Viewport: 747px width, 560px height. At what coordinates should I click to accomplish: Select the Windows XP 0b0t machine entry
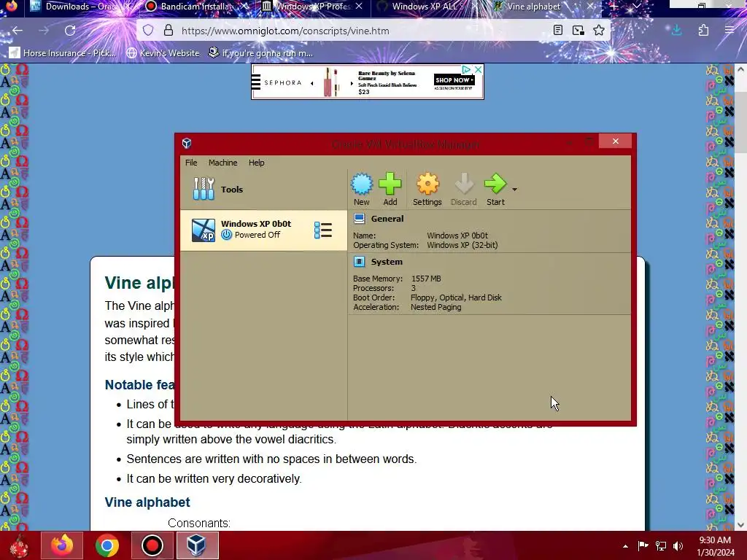(263, 230)
